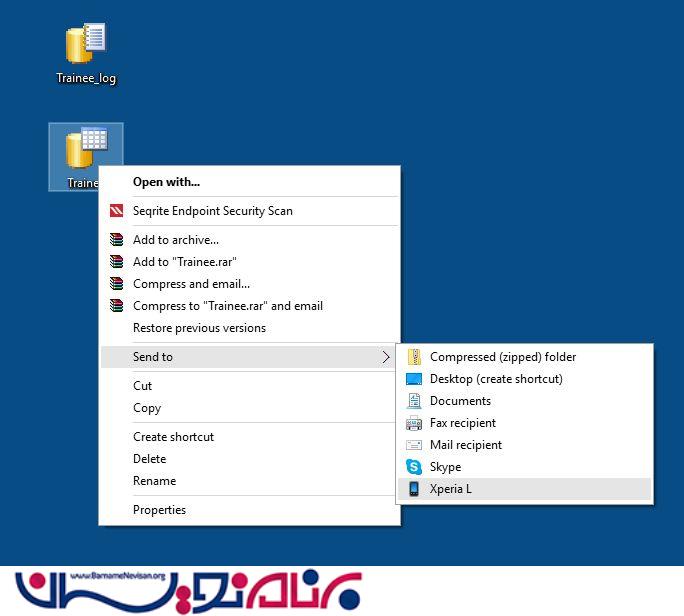This screenshot has width=684, height=616.
Task: Click the Seqrite Endpoint Security Scan icon
Action: click(x=117, y=211)
